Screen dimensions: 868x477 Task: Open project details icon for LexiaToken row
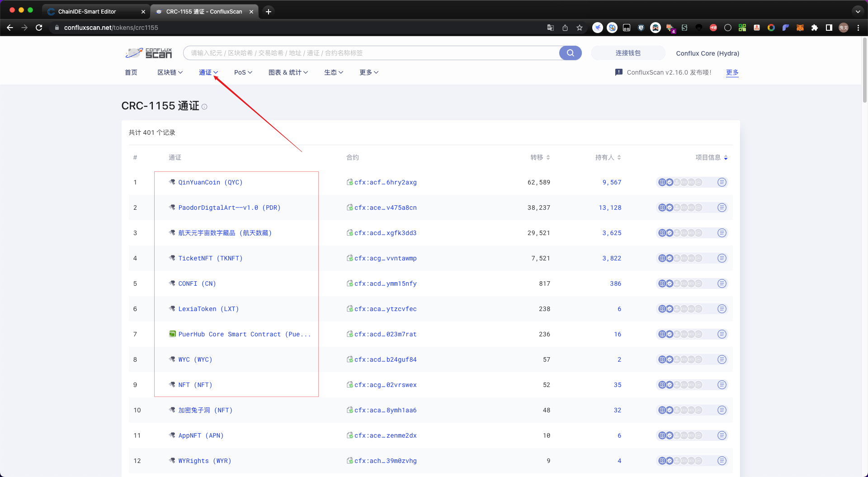722,309
